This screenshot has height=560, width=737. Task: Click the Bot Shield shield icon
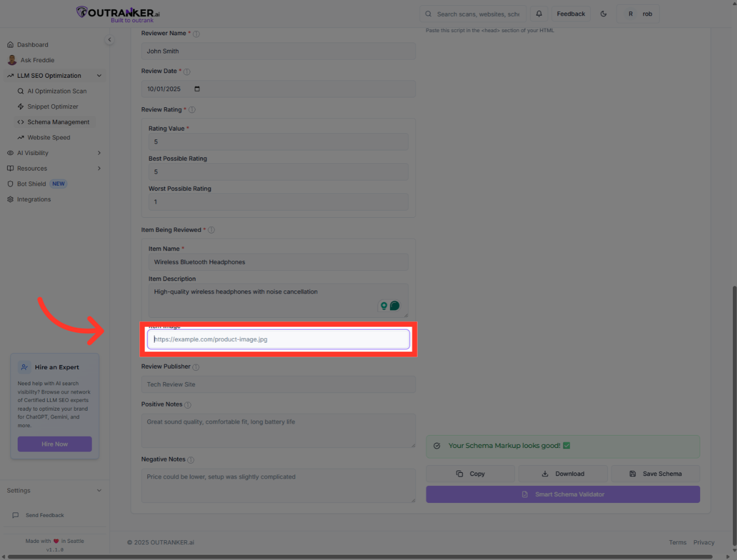10,184
